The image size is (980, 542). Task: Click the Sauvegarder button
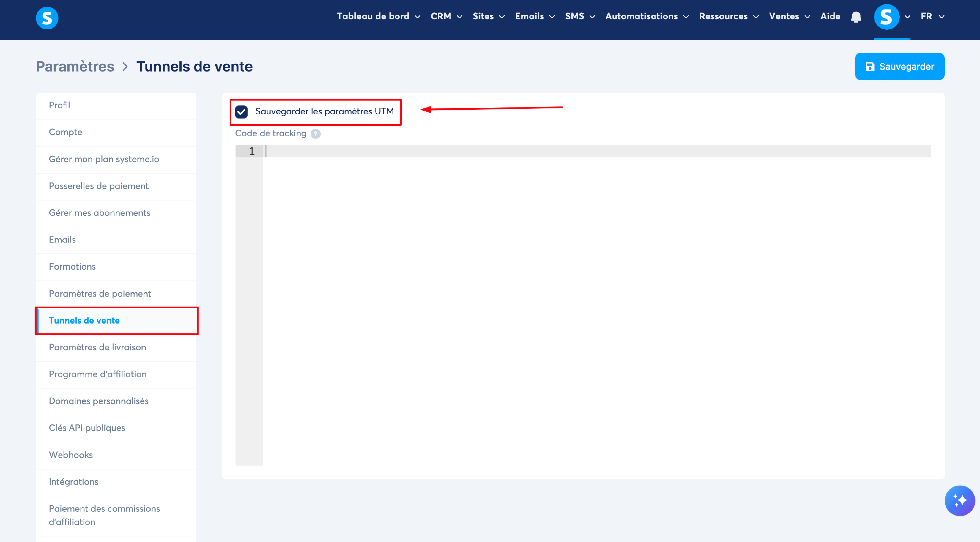point(899,67)
